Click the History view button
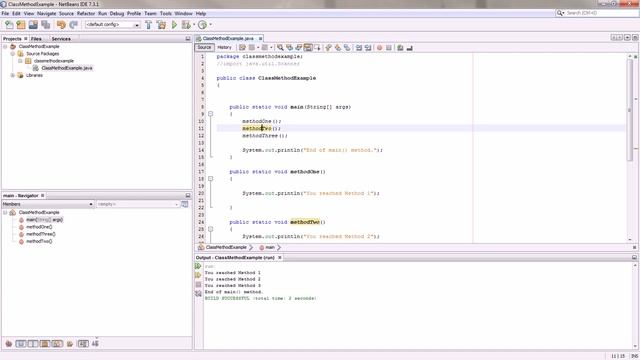Screen dimensions: 640x360 pos(224,48)
